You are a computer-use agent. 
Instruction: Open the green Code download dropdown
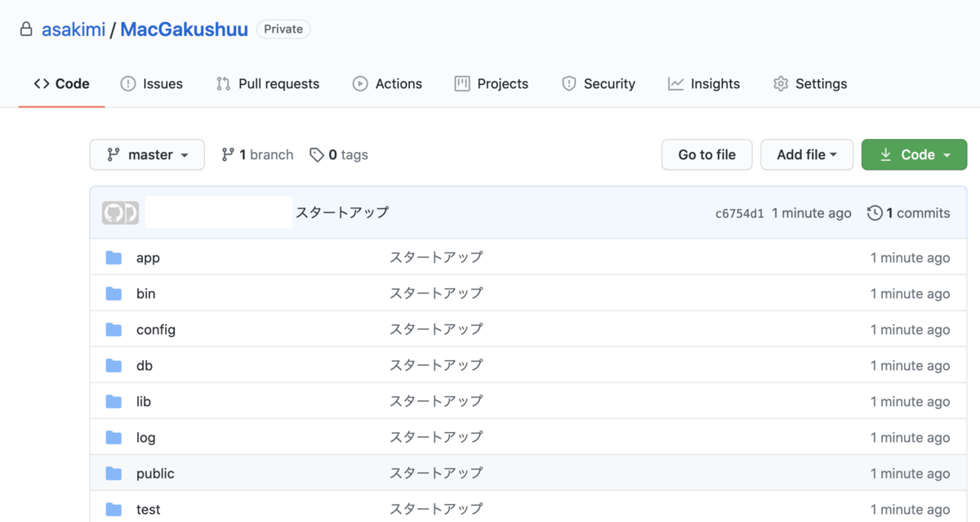tap(914, 154)
